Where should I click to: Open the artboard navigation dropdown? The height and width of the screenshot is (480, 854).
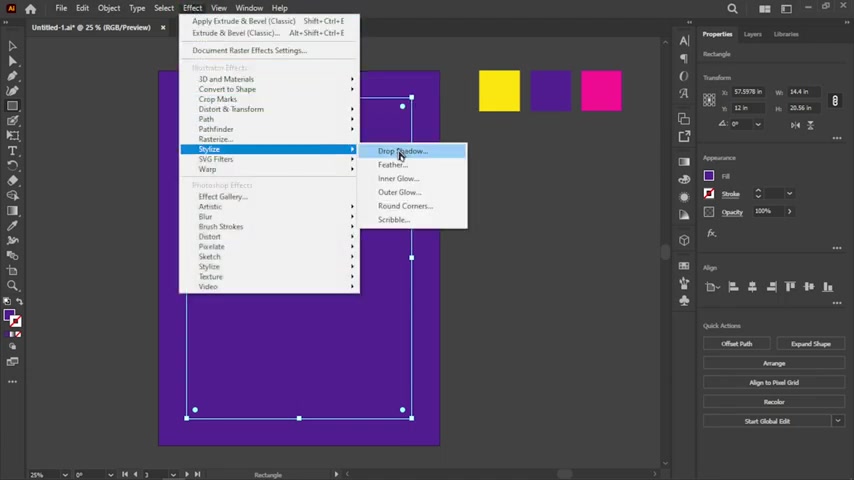[x=173, y=475]
